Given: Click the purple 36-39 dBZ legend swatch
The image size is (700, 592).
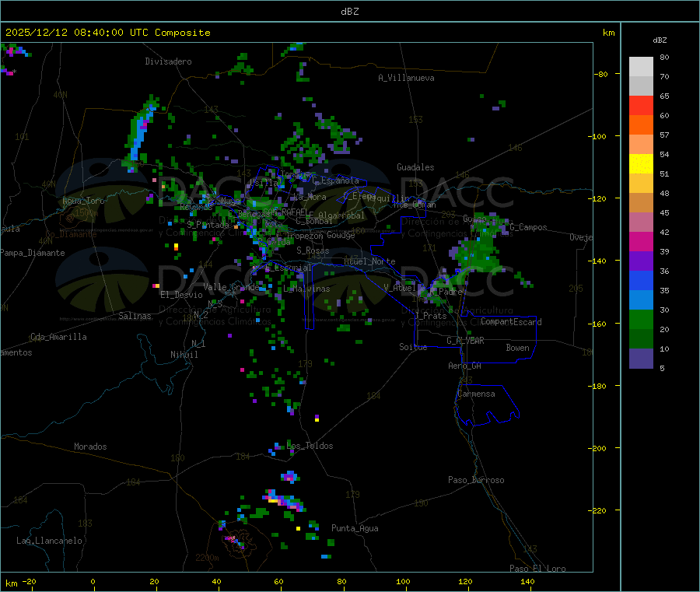Looking at the screenshot, I should coord(641,261).
